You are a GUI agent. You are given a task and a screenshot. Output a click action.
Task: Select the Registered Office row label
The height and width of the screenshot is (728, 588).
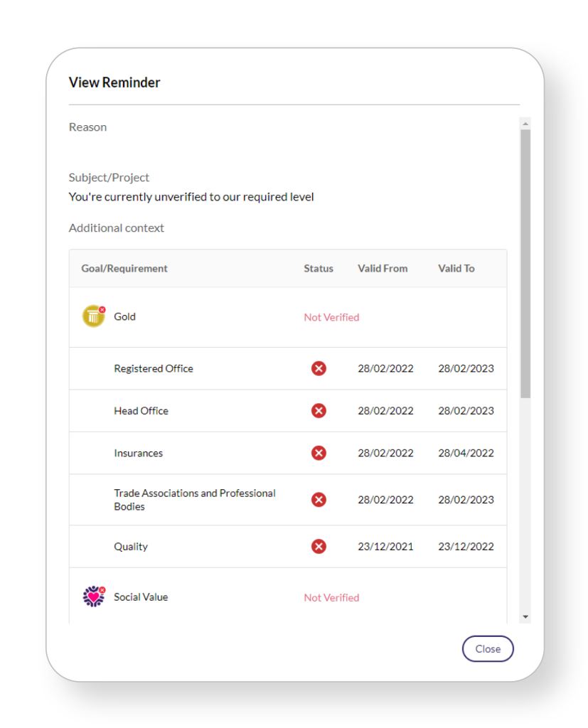coord(154,369)
